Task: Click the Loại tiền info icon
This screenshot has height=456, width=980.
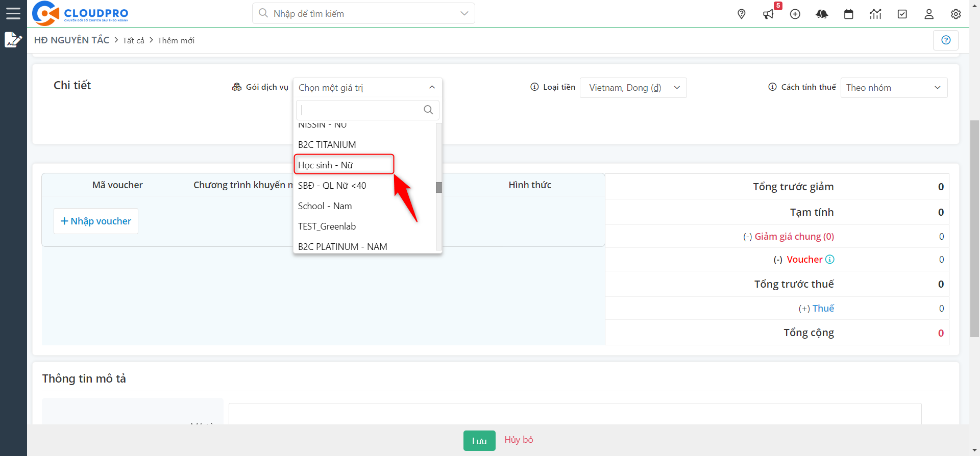Action: pyautogui.click(x=534, y=87)
